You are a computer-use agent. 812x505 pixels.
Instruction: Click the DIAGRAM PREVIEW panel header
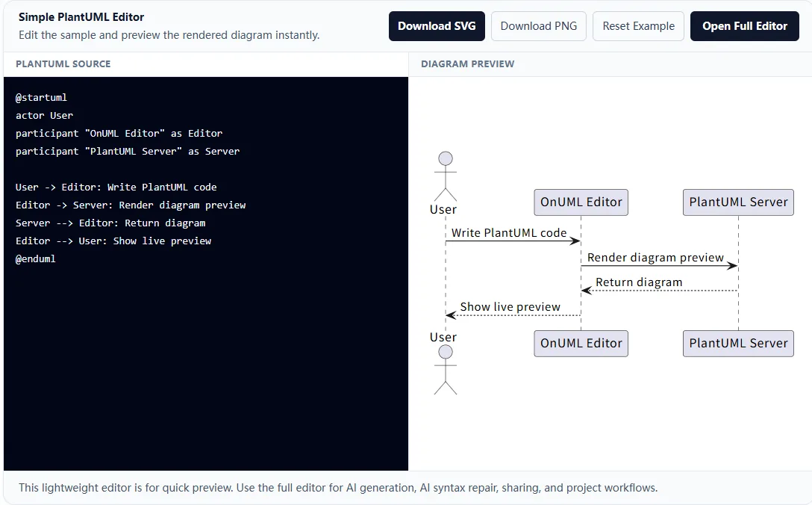point(468,63)
